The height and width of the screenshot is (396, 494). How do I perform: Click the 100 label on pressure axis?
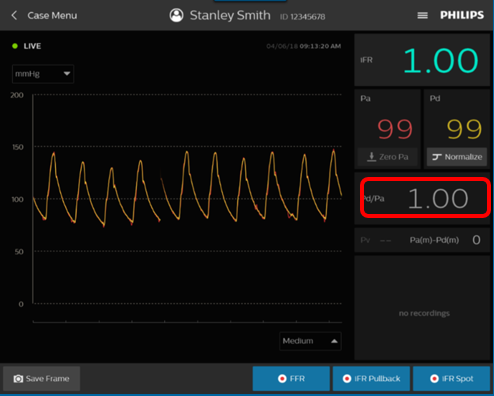tap(18, 199)
